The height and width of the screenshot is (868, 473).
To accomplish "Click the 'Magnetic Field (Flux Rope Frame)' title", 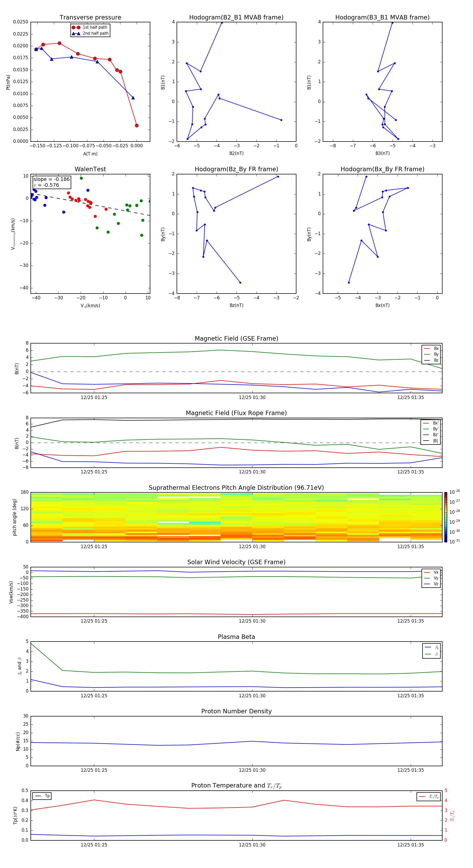I will tap(236, 413).
